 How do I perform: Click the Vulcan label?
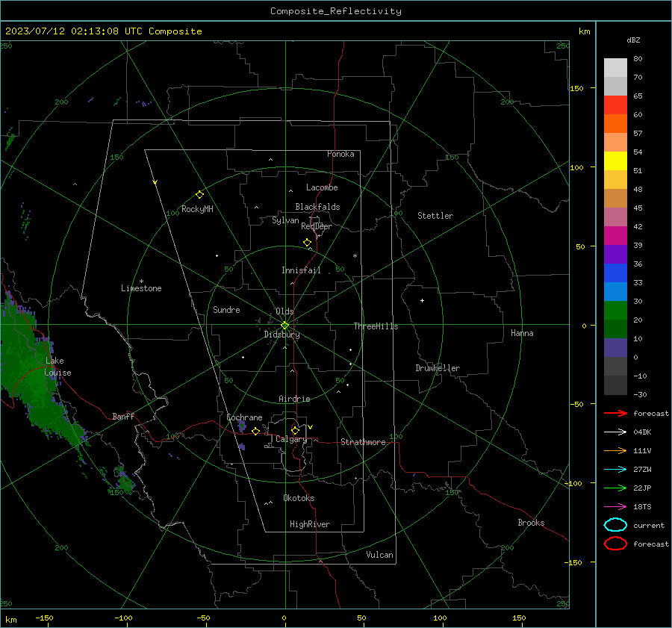pyautogui.click(x=380, y=555)
